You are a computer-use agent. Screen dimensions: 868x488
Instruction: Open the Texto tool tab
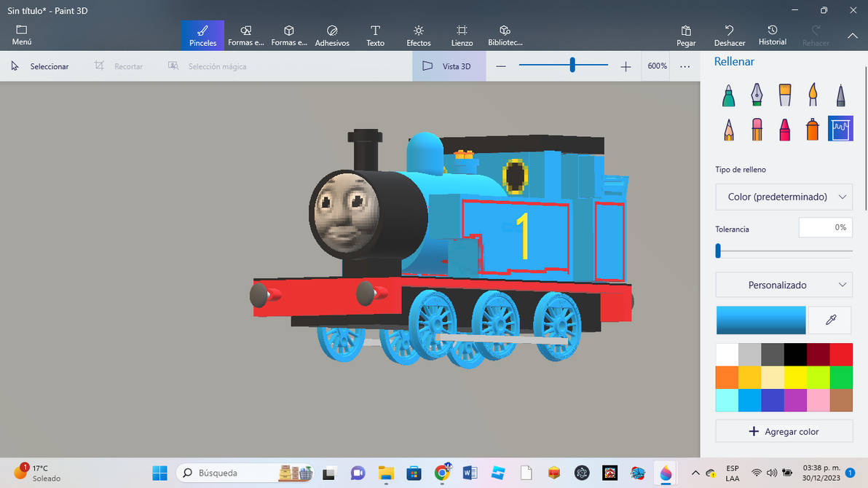(375, 36)
